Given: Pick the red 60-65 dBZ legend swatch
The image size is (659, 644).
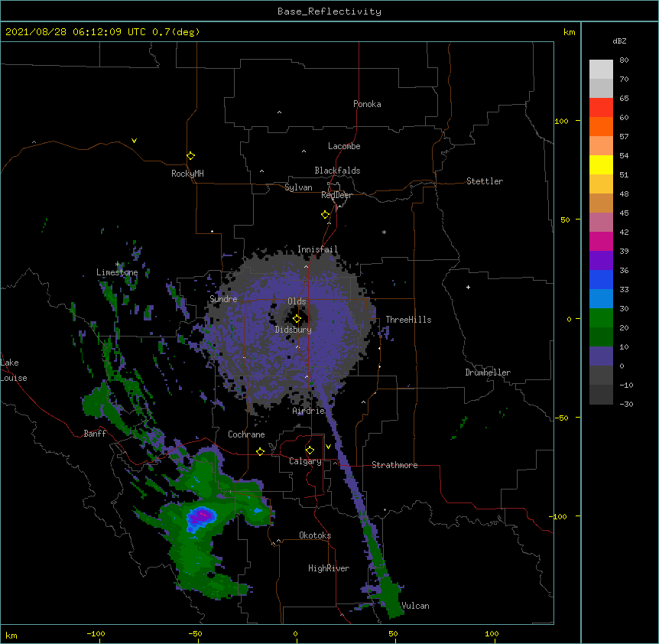Looking at the screenshot, I should point(601,108).
